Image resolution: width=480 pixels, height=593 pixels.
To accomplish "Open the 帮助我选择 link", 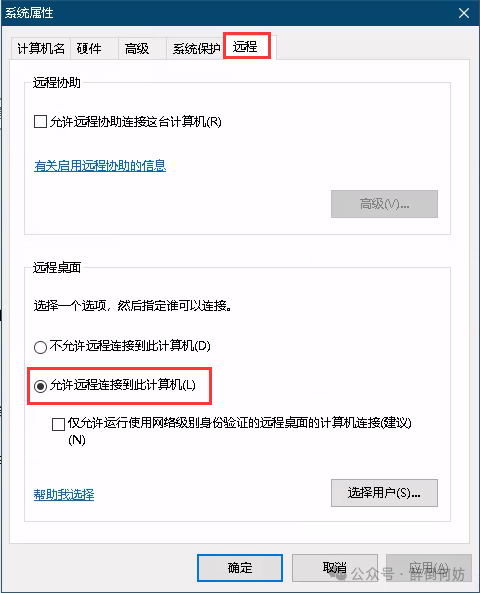I will pos(64,494).
